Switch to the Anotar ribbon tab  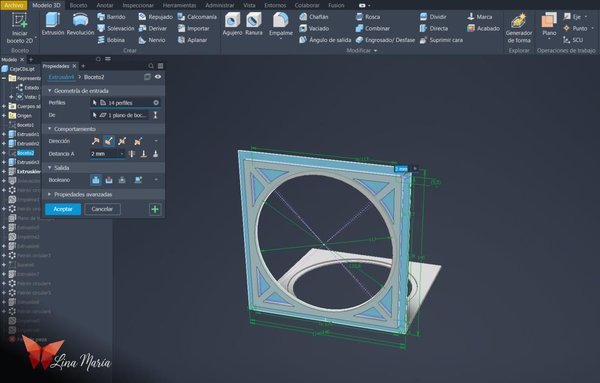(x=105, y=5)
